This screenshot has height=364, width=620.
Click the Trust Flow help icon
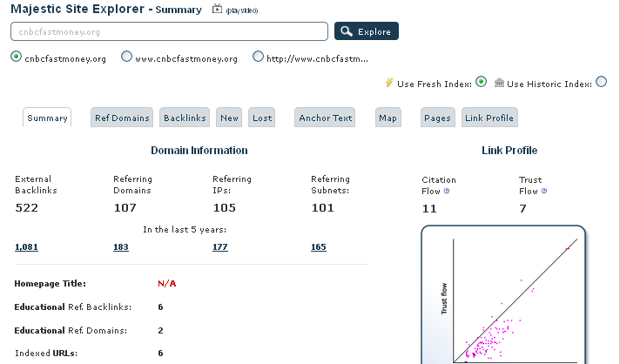click(x=544, y=191)
